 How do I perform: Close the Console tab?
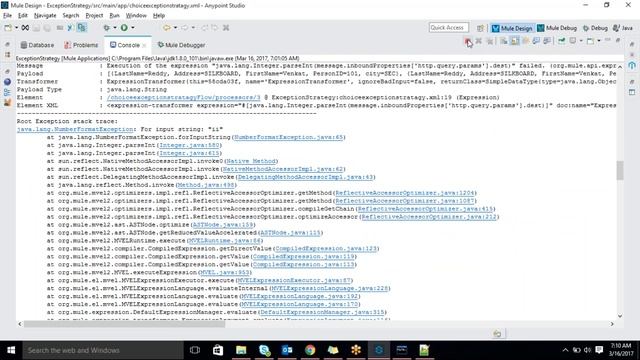144,45
